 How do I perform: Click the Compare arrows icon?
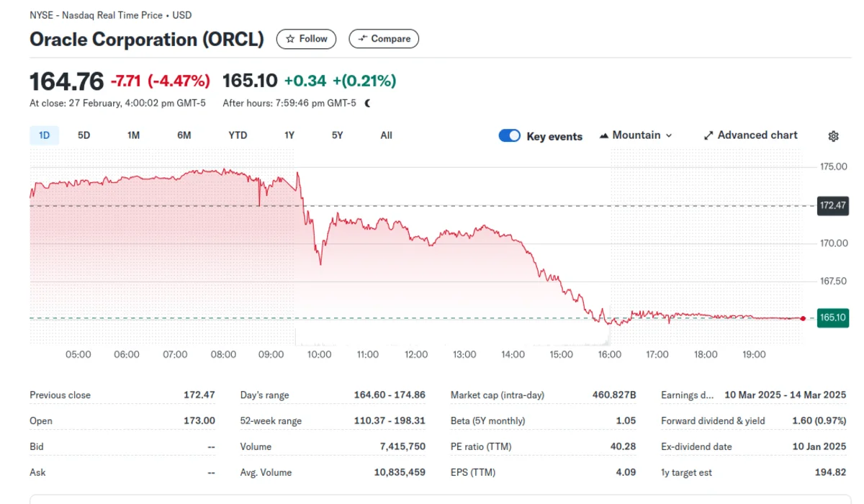pos(363,39)
